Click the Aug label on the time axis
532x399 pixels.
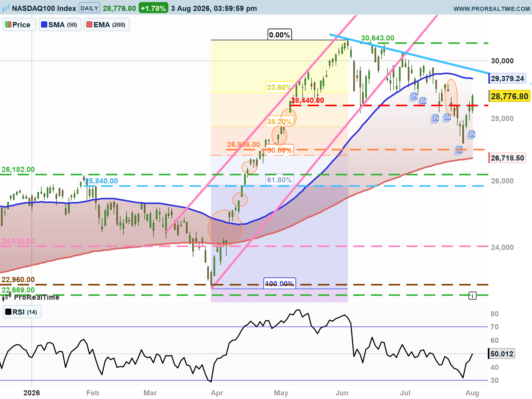[x=472, y=393]
